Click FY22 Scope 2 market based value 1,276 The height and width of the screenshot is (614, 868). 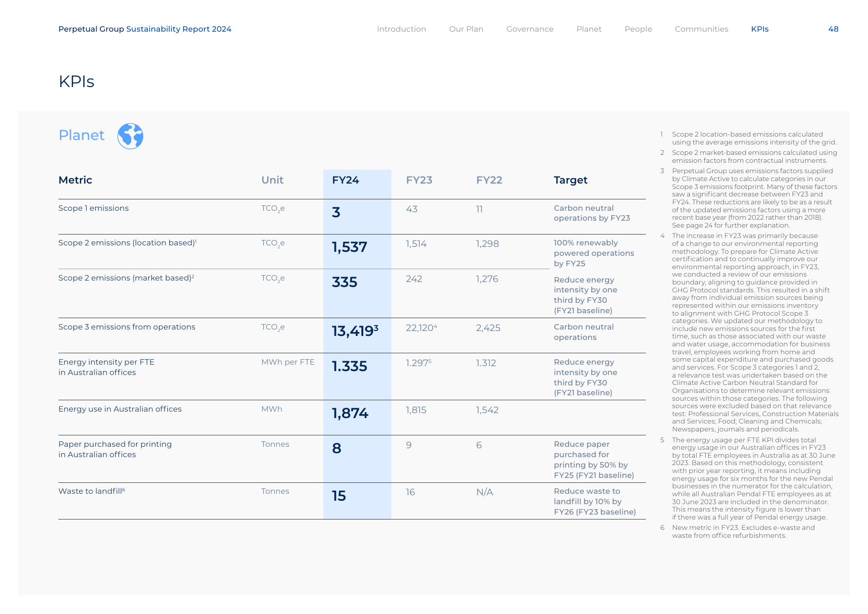tap(487, 279)
